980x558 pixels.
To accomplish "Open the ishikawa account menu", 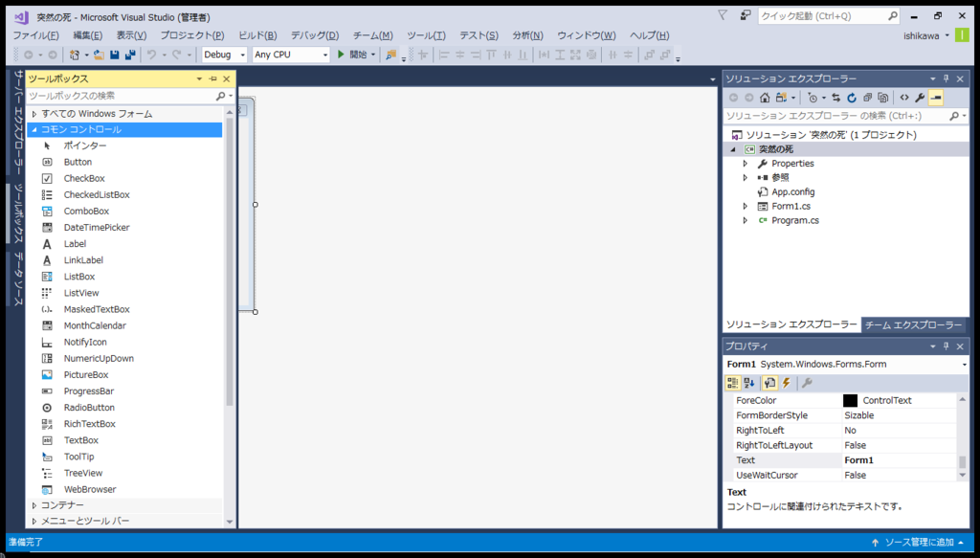I will pyautogui.click(x=926, y=35).
